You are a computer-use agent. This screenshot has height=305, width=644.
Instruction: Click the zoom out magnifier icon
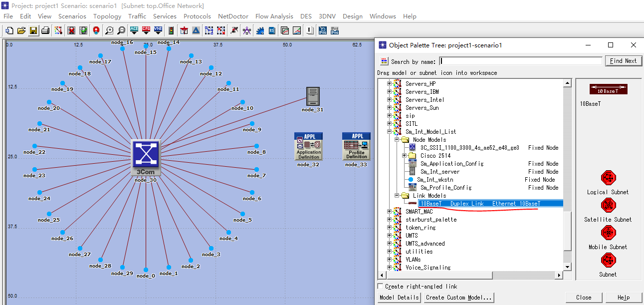[121, 30]
